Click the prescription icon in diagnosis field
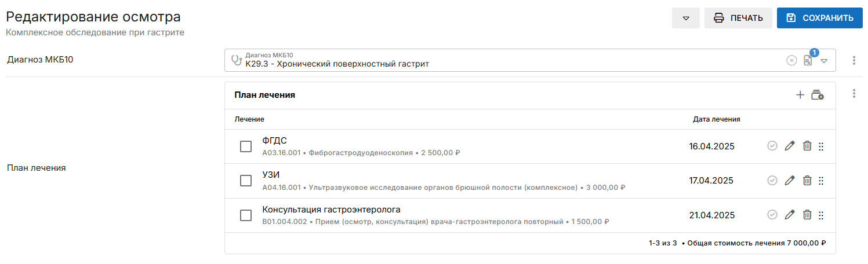The width and height of the screenshot is (868, 264). [808, 61]
